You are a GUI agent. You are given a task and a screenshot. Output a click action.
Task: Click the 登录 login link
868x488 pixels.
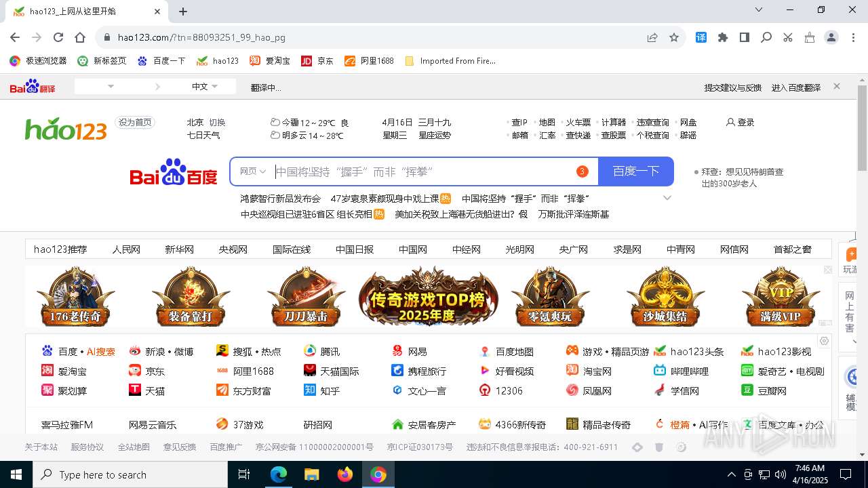click(741, 122)
